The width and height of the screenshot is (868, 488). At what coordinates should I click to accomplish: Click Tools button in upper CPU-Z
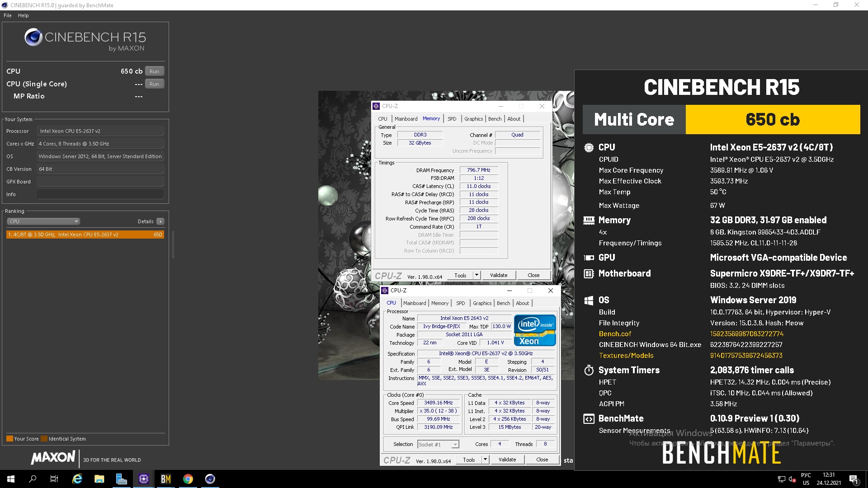pos(460,275)
